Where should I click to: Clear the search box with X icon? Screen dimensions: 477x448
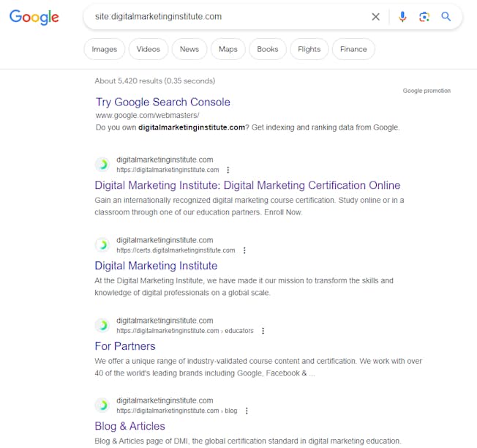tap(376, 17)
